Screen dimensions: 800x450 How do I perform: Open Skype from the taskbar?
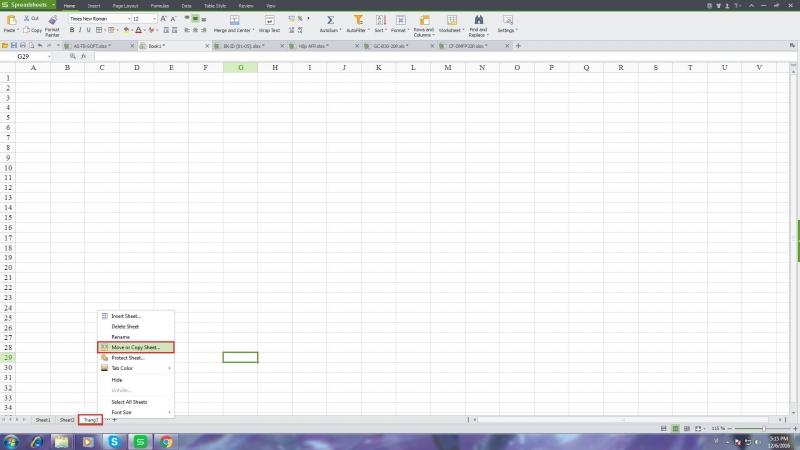coord(115,440)
